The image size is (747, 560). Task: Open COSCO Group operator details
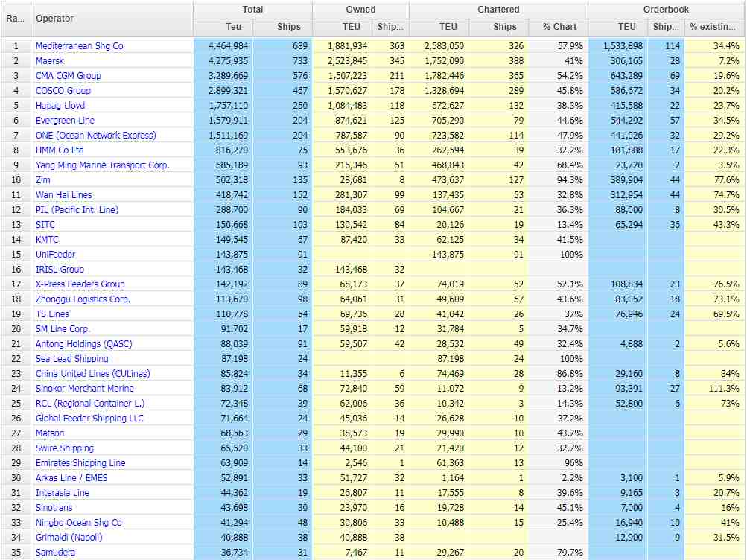coord(63,90)
